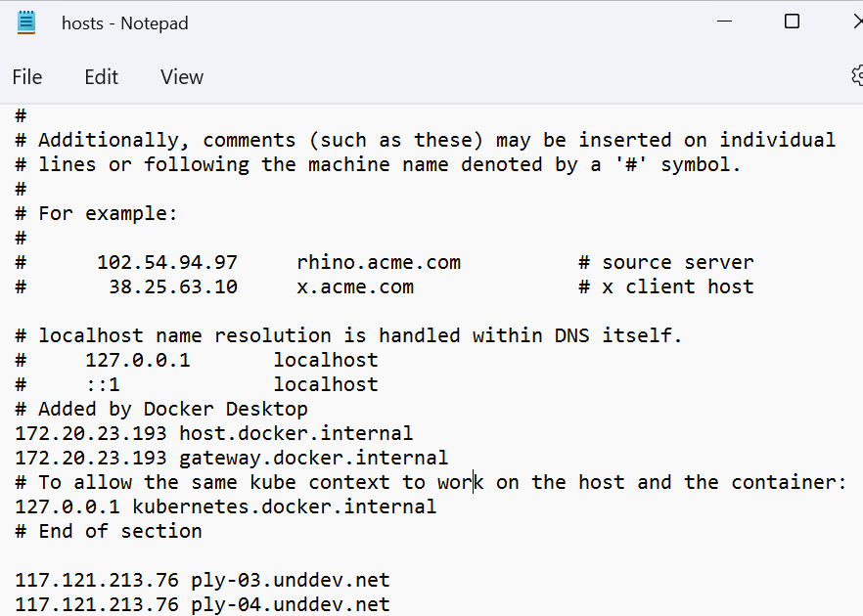
Task: Open the settings gear in Notepad
Action: [856, 76]
